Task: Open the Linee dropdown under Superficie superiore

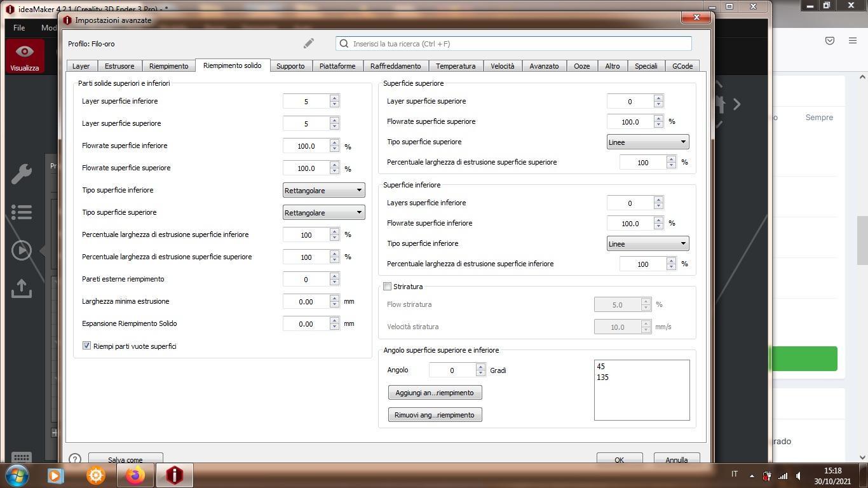Action: [648, 142]
